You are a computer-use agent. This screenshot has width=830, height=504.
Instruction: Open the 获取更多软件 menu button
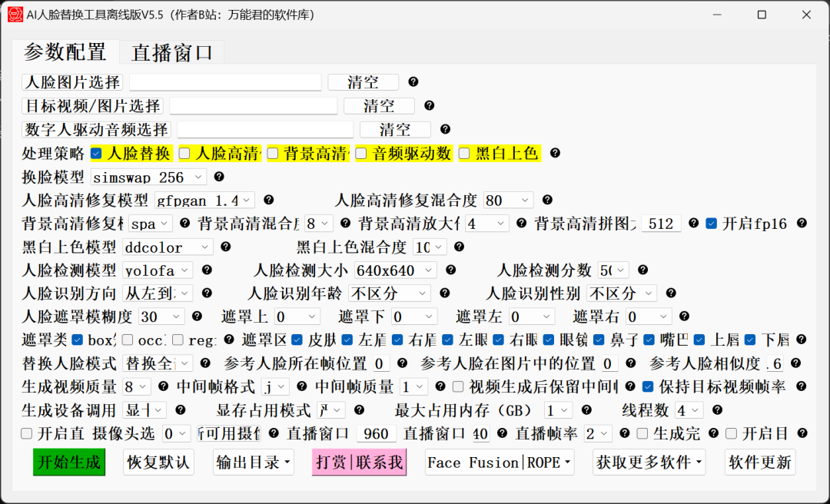tap(649, 463)
